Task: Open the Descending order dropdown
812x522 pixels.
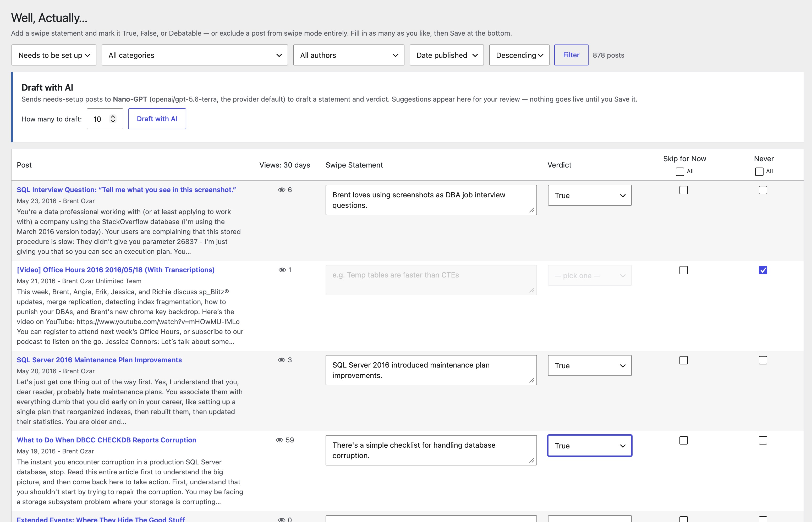Action: [519, 55]
